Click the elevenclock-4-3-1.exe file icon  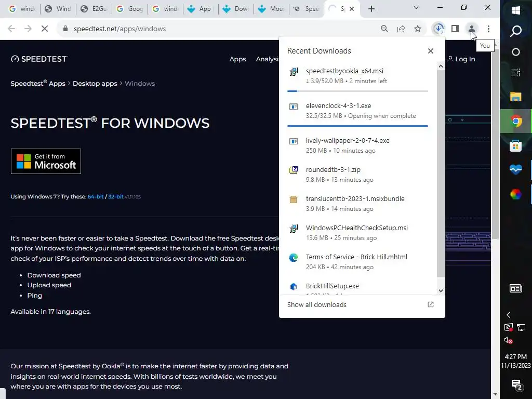294,107
